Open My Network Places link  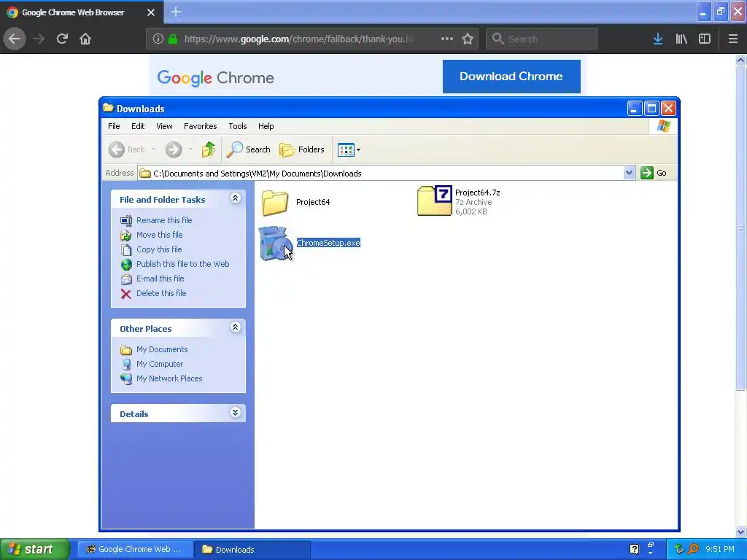coord(169,378)
